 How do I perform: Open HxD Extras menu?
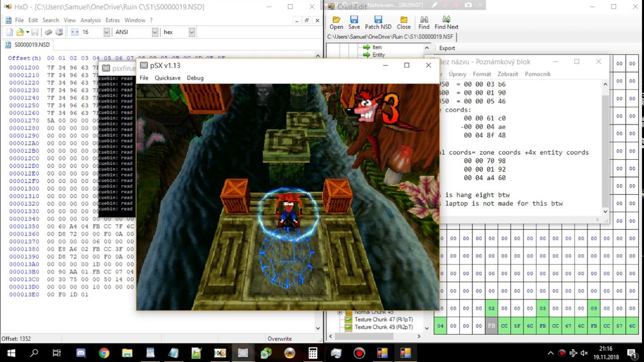tap(112, 20)
